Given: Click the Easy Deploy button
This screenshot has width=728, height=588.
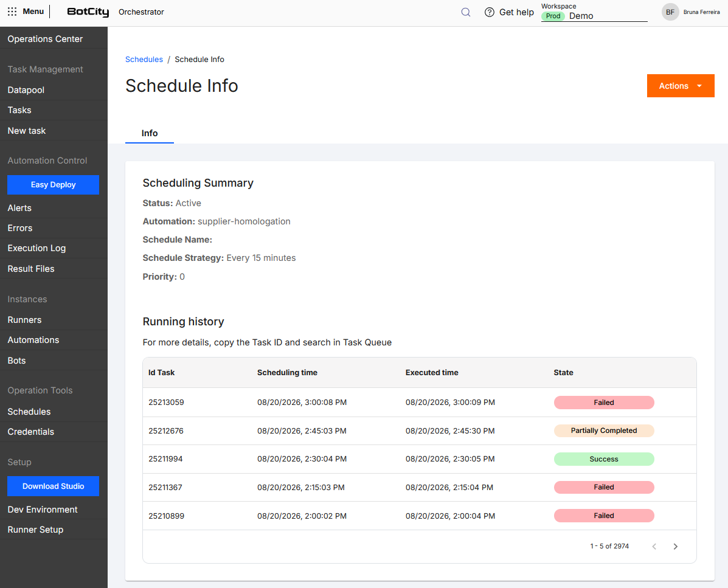Looking at the screenshot, I should tap(54, 185).
